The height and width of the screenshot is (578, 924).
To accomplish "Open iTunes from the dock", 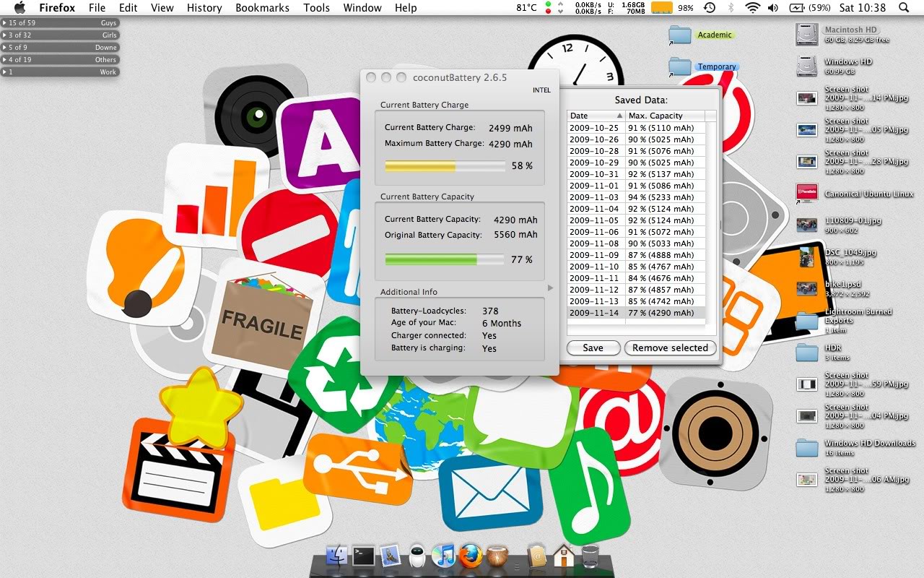I will (x=443, y=556).
